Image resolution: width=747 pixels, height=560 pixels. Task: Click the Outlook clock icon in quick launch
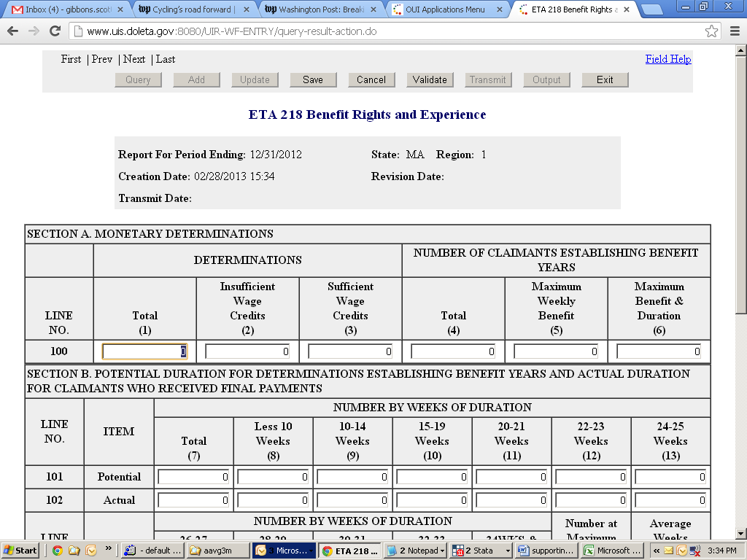(91, 551)
